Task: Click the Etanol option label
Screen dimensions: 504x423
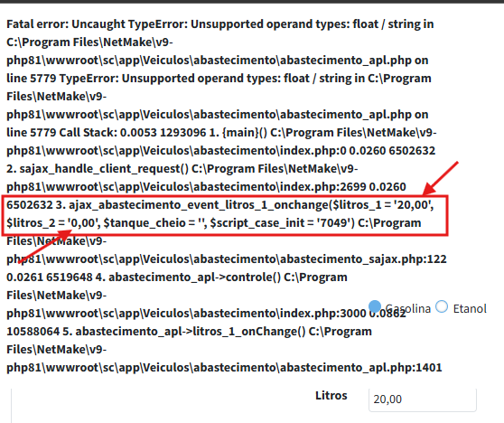Action: (470, 309)
